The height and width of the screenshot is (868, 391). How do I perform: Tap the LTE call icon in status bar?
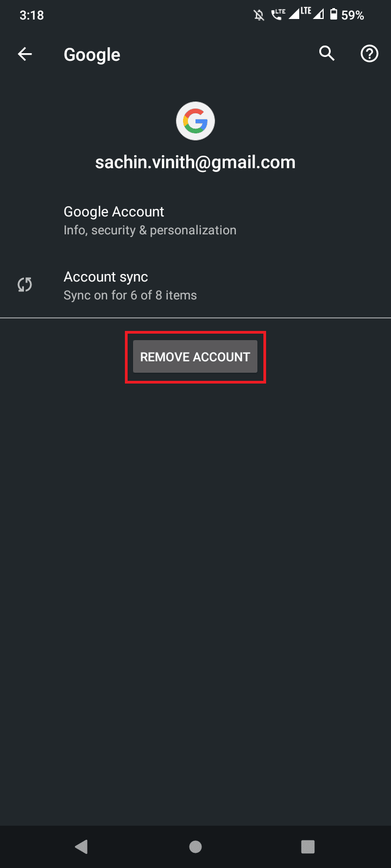(279, 15)
